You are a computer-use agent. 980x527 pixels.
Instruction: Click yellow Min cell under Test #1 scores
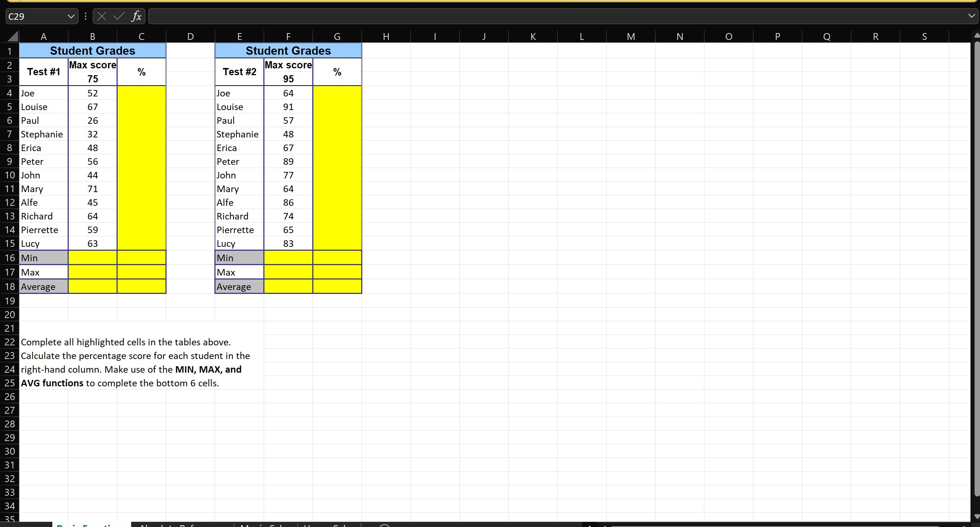coord(92,258)
